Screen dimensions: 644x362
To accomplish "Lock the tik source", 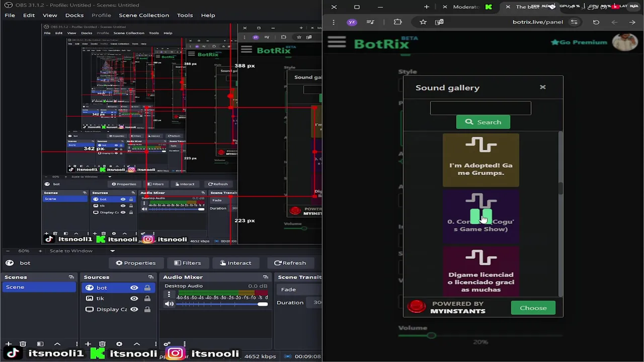I will pyautogui.click(x=147, y=299).
